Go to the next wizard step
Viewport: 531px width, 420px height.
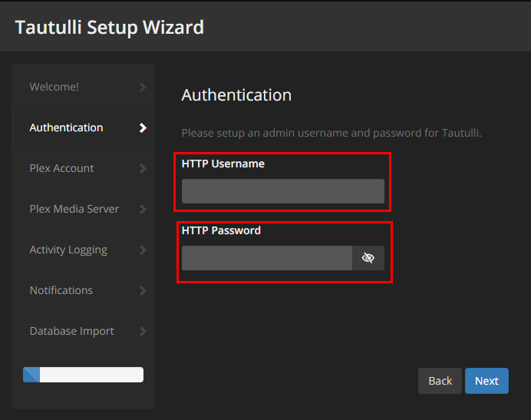[x=486, y=381]
